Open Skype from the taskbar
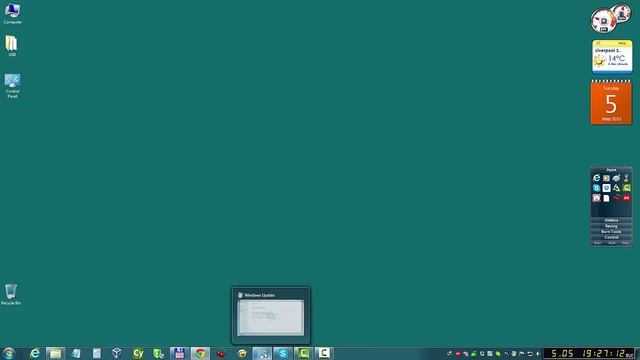 [282, 353]
